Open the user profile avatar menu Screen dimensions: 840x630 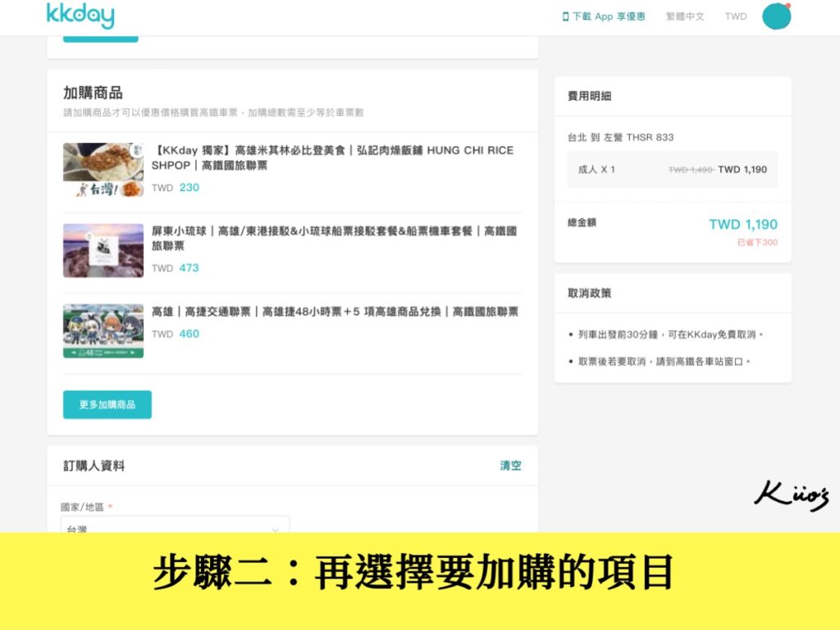776,16
